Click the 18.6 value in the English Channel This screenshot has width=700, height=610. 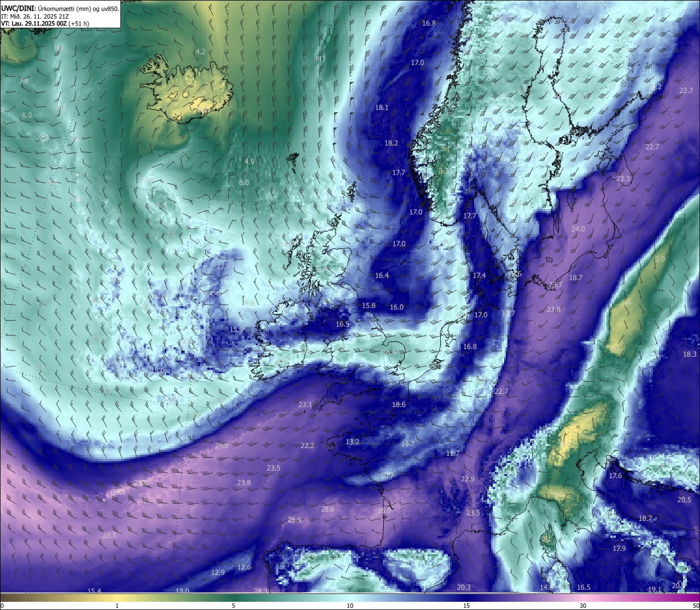click(399, 404)
